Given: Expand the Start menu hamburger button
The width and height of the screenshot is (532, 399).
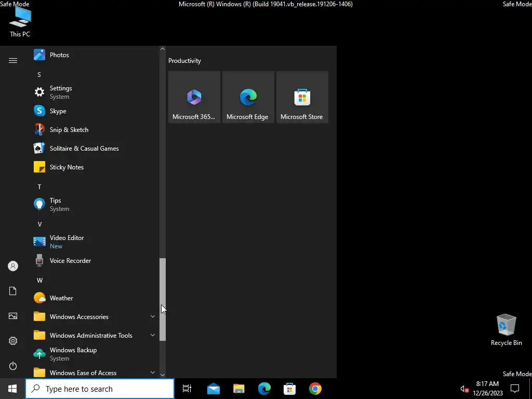Looking at the screenshot, I should pyautogui.click(x=13, y=60).
